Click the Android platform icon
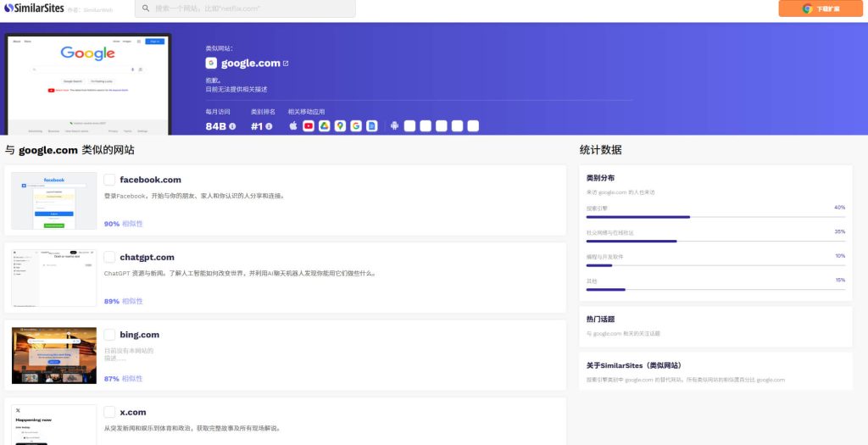868x445 pixels. [394, 126]
